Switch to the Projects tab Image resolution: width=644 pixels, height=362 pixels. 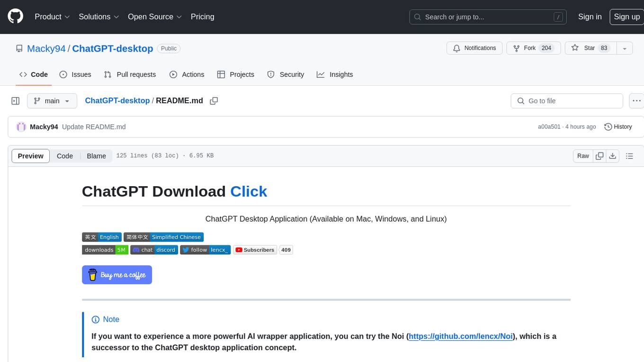pos(235,74)
